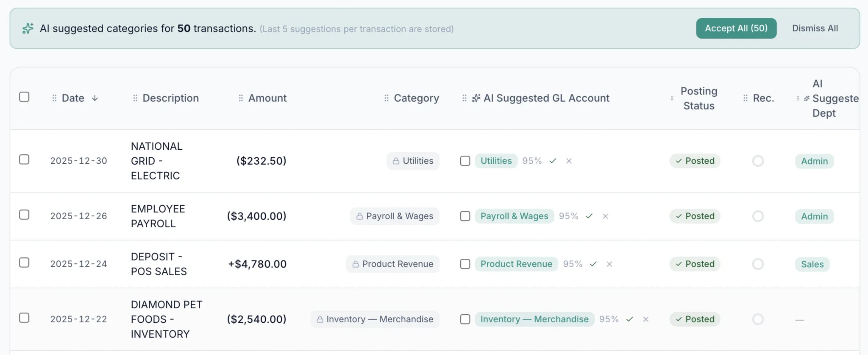This screenshot has width=868, height=355.
Task: Select the NATIONAL GRID - ELECTRIC row checkbox
Action: tap(24, 159)
